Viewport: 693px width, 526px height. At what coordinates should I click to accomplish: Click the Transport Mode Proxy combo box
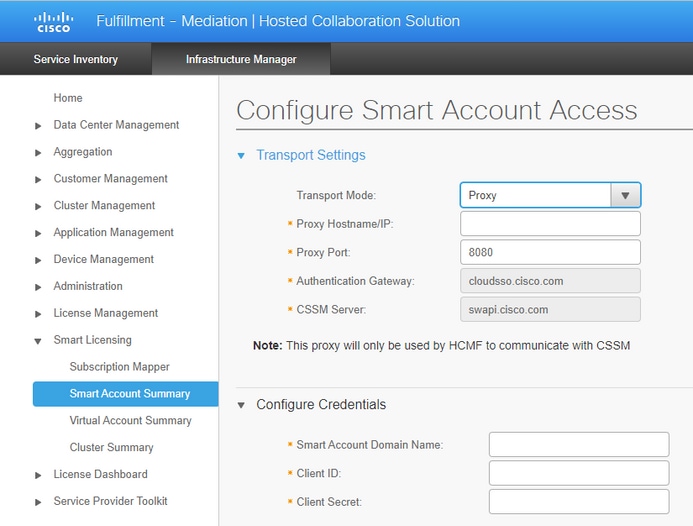tap(550, 195)
